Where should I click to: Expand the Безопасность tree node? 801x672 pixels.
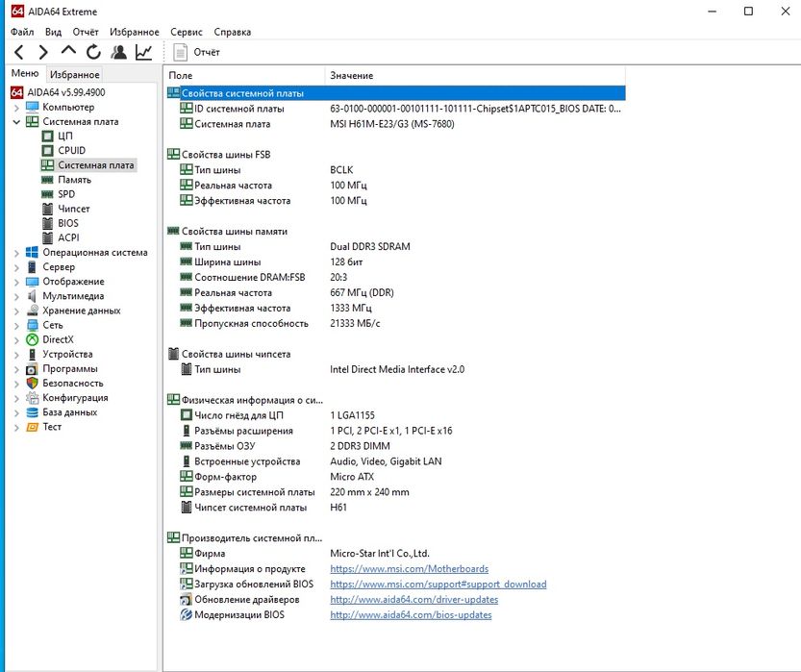16,384
